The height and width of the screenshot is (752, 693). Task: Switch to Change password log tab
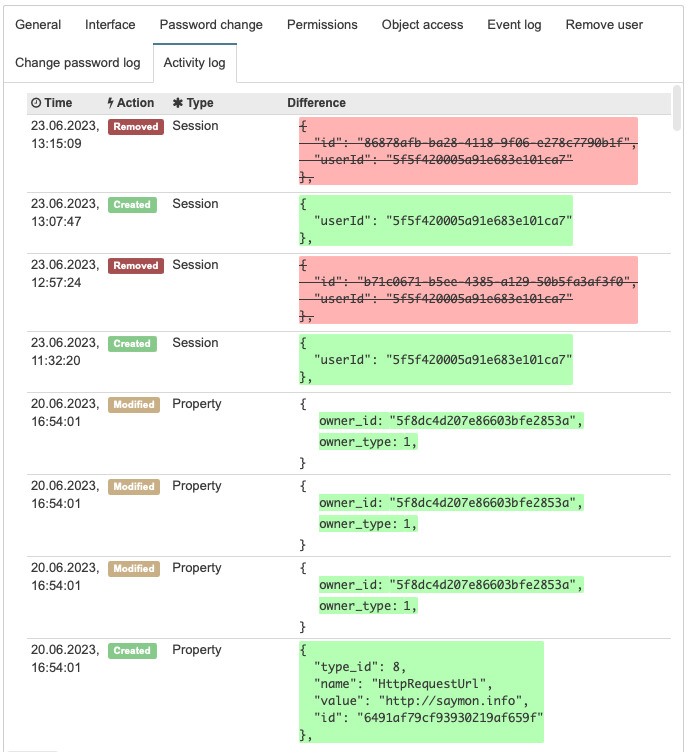[x=78, y=63]
